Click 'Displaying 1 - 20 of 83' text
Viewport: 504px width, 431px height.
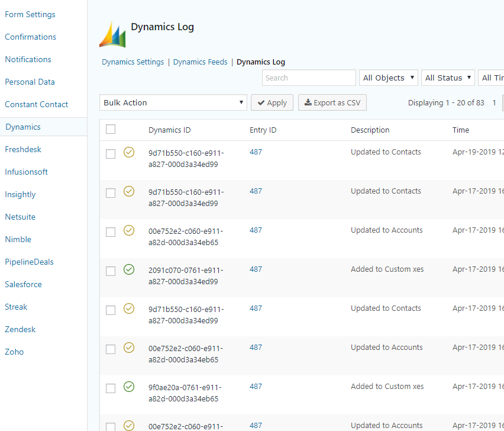446,103
